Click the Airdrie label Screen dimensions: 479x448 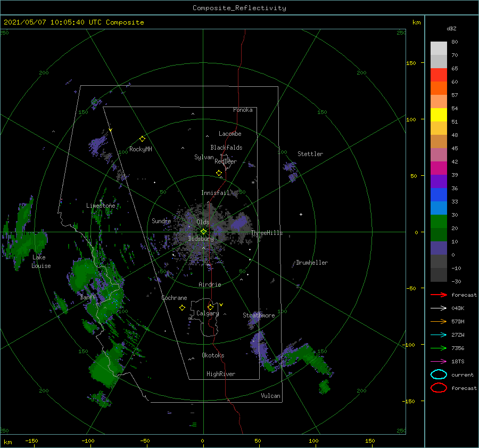point(210,284)
